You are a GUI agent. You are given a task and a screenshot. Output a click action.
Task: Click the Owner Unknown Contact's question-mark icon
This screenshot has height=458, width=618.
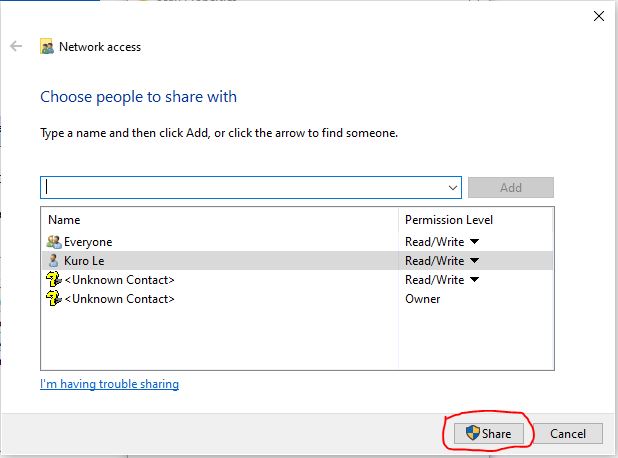pyautogui.click(x=54, y=299)
